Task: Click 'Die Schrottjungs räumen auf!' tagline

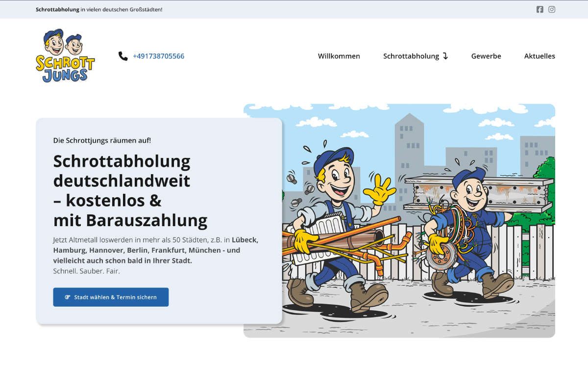Action: [102, 140]
